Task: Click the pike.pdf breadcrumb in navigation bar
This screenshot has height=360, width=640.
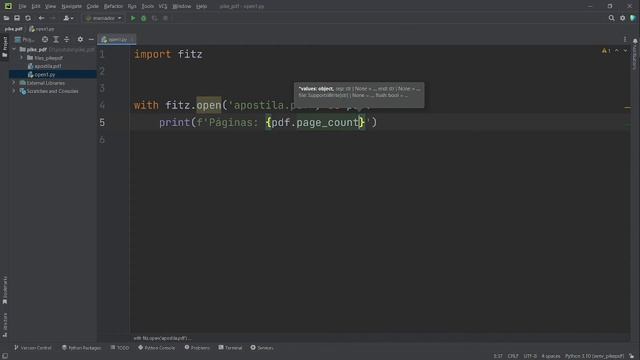Action: (13, 29)
